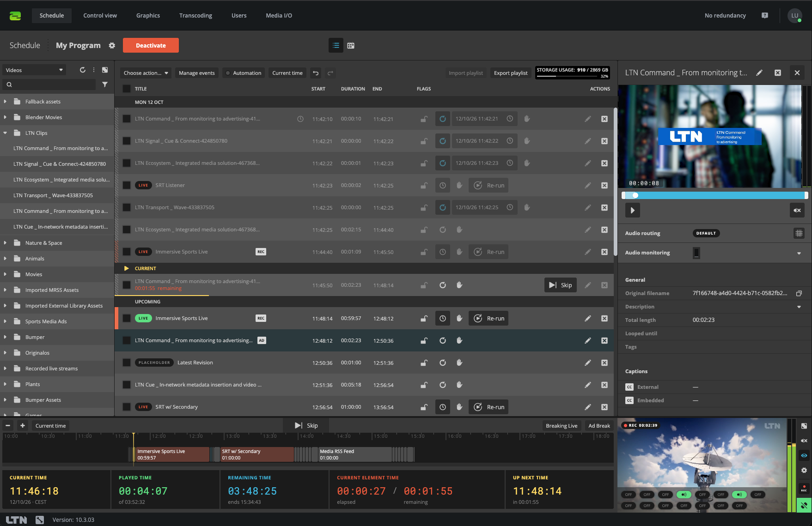Open asset filter funnel icon
This screenshot has height=526, width=812.
105,85
